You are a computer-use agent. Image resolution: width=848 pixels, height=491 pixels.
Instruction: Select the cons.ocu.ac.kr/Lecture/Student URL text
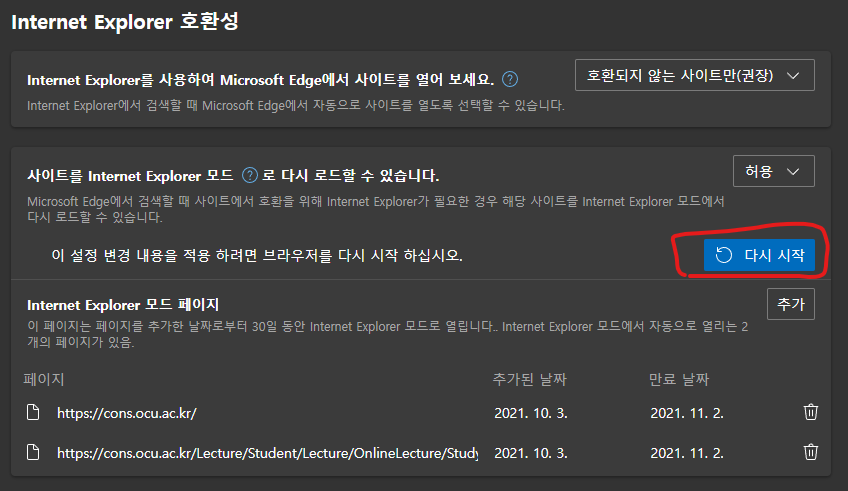[267, 453]
